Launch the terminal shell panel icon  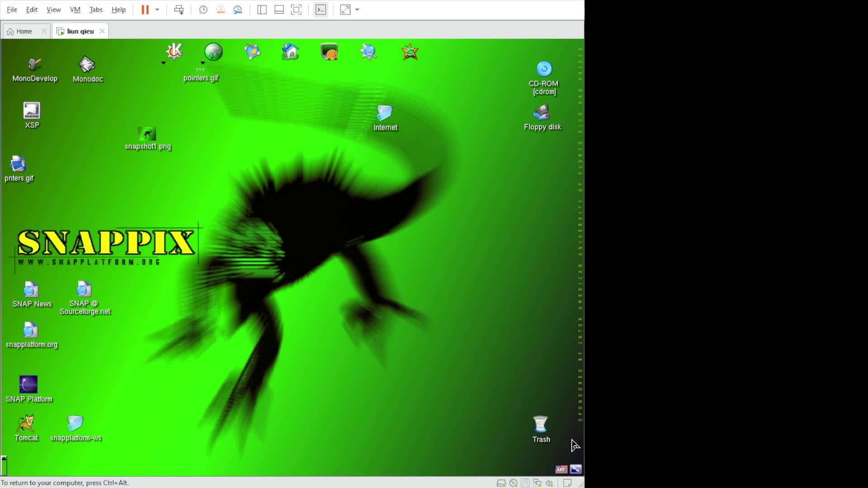coord(329,52)
